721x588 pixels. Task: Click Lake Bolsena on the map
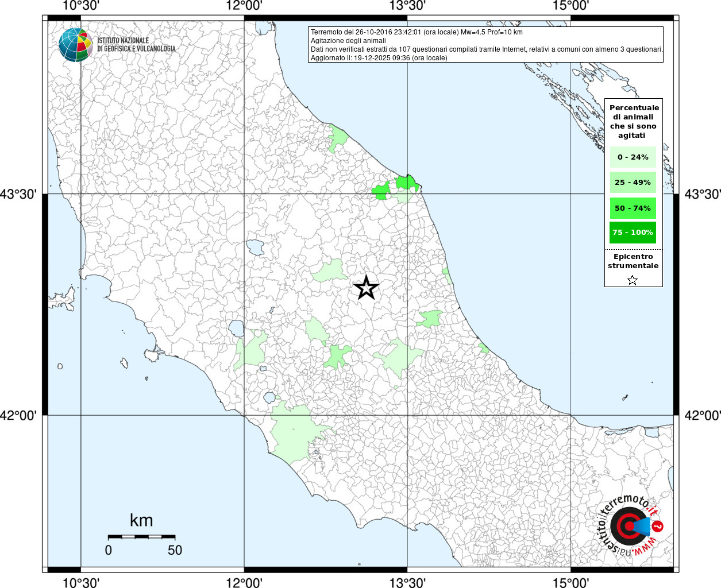(237, 328)
